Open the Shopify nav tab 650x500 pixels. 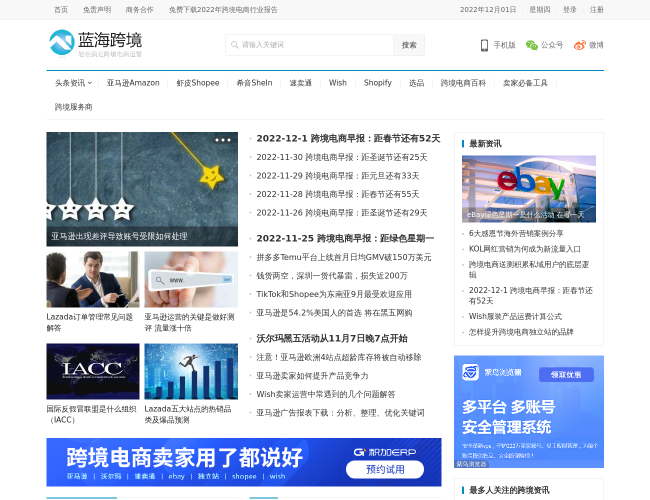(378, 83)
